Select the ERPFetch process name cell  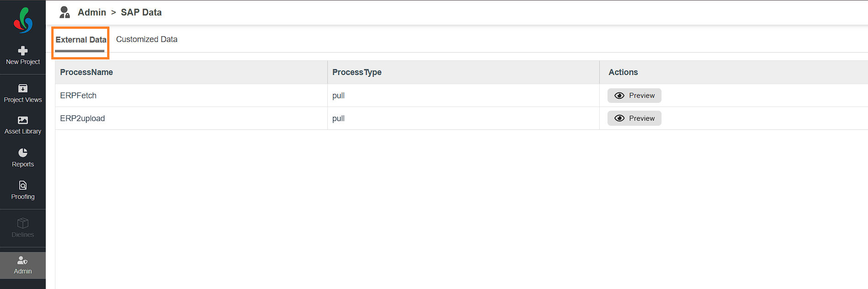[78, 96]
